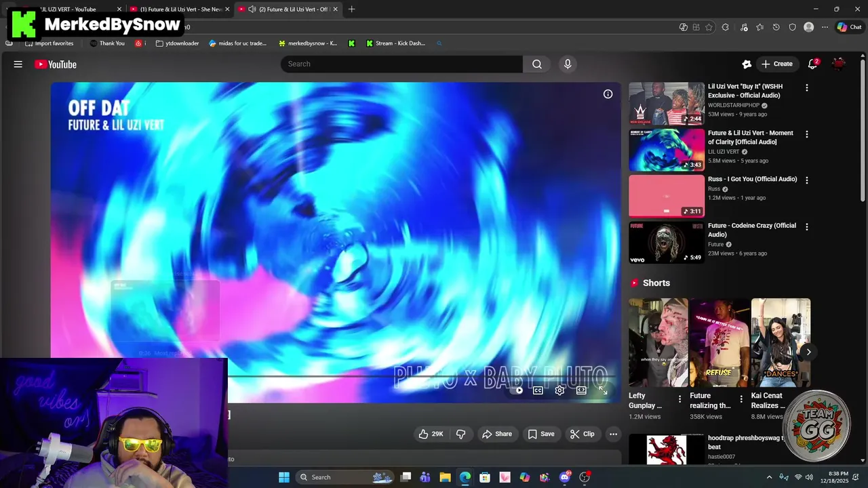Open the YouTube account avatar menu
This screenshot has width=868, height=488.
click(840, 64)
